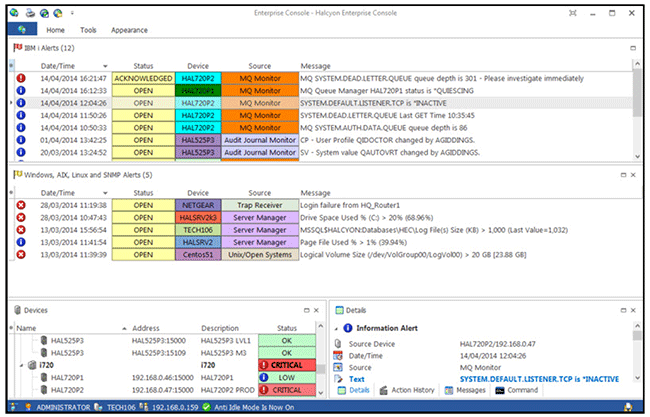Open the Home ribbon tab

55,30
